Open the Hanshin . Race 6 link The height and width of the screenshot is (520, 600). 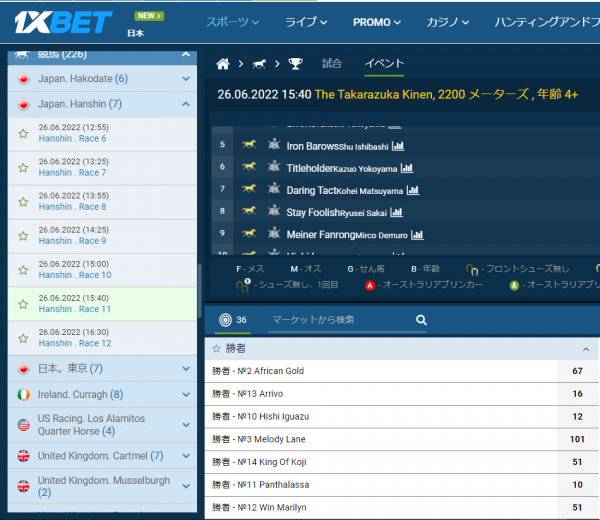click(72, 139)
